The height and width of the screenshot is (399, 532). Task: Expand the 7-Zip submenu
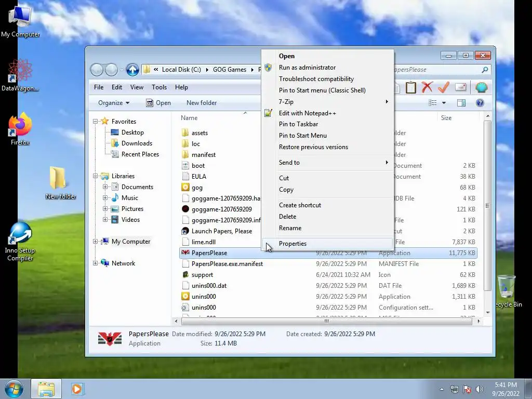(x=327, y=102)
